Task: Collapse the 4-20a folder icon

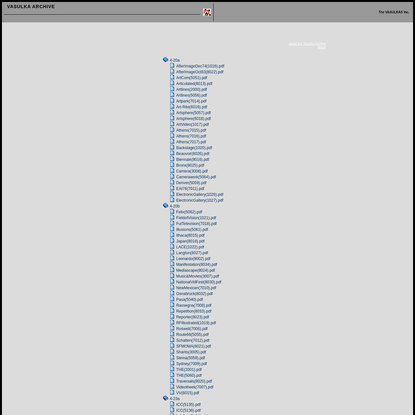Action: coord(165,60)
